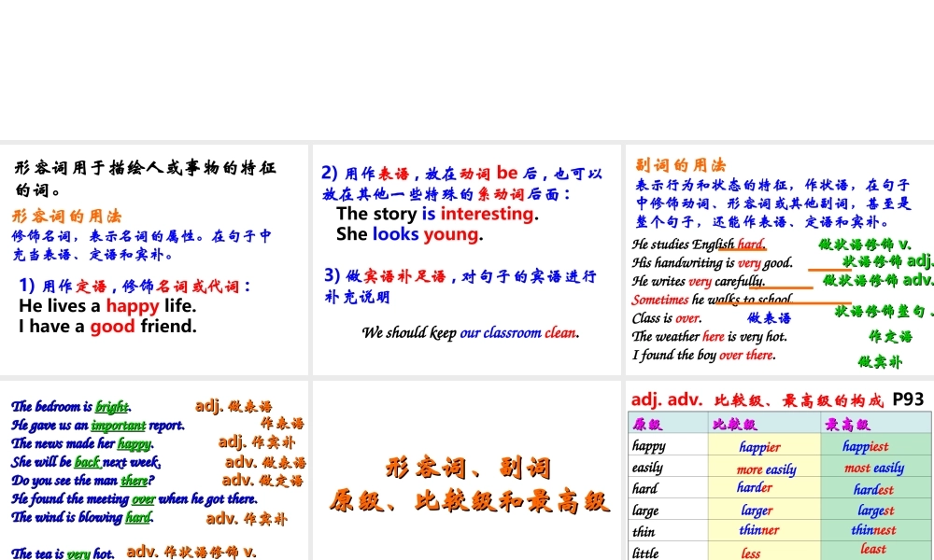The height and width of the screenshot is (560, 934).
Task: Click the green label 做宾补
Action: pos(880,361)
